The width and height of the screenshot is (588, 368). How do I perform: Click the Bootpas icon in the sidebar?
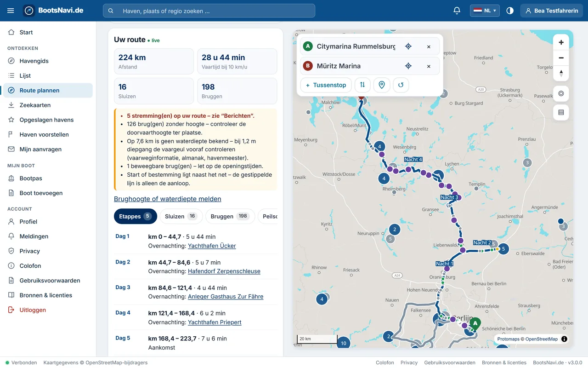click(11, 178)
